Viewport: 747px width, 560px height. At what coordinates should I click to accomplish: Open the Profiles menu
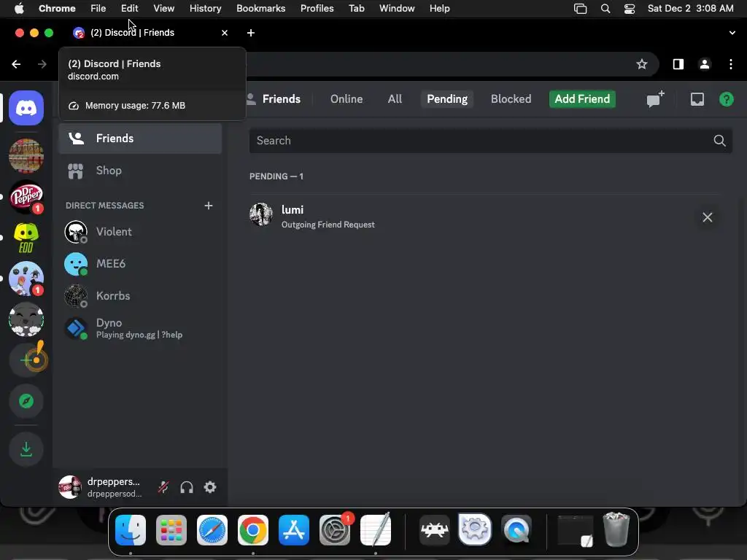317,8
